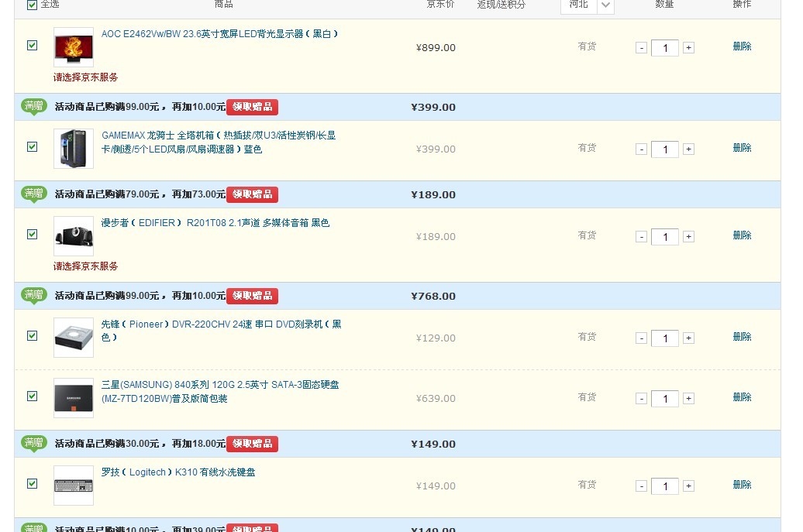Image resolution: width=803 pixels, height=532 pixels.
Task: Open 先锋 Pioneer DVR-220CHV product link
Action: coord(221,331)
